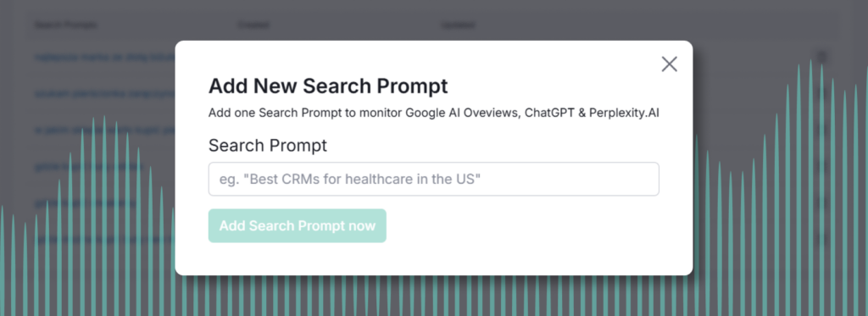Close the Add New Search Prompt dialog
The image size is (868, 316).
[670, 64]
